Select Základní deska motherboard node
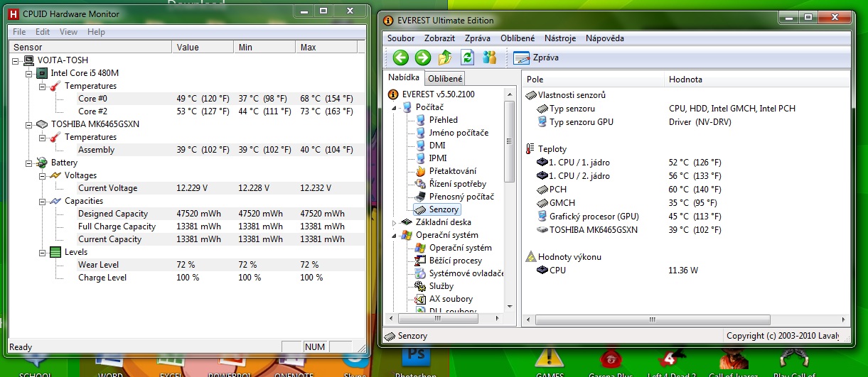The width and height of the screenshot is (868, 377). click(436, 222)
